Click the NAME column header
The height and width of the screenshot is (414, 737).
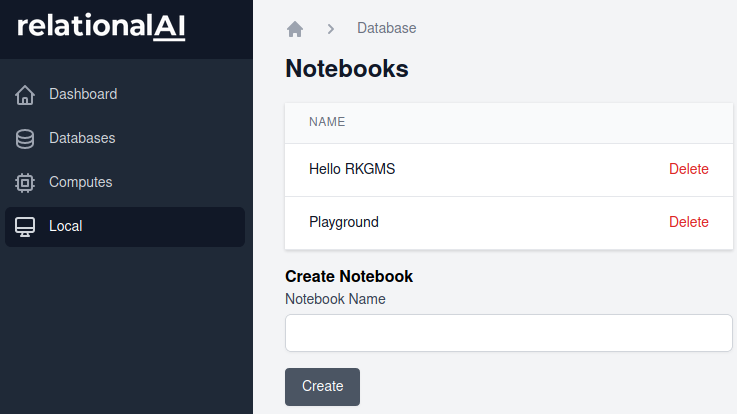tap(327, 122)
